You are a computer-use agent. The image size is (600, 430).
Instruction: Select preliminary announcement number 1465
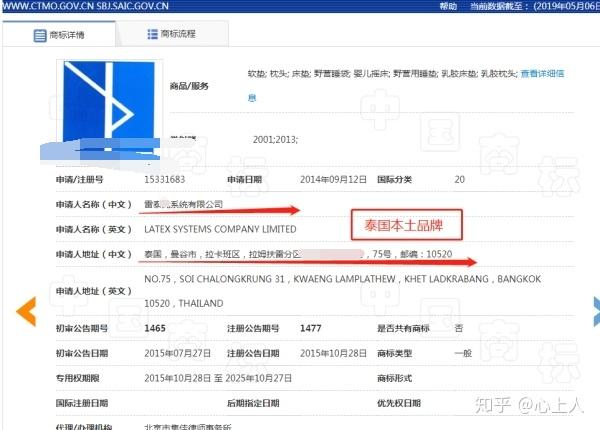(155, 328)
